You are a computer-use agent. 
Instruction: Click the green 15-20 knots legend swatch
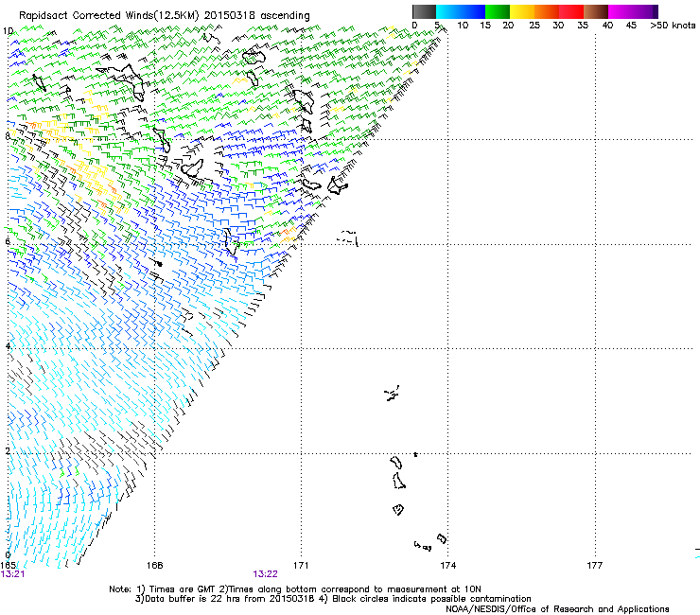[x=498, y=11]
